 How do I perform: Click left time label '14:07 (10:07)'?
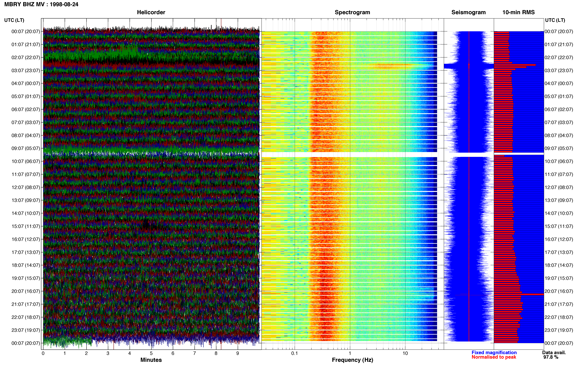[26, 213]
